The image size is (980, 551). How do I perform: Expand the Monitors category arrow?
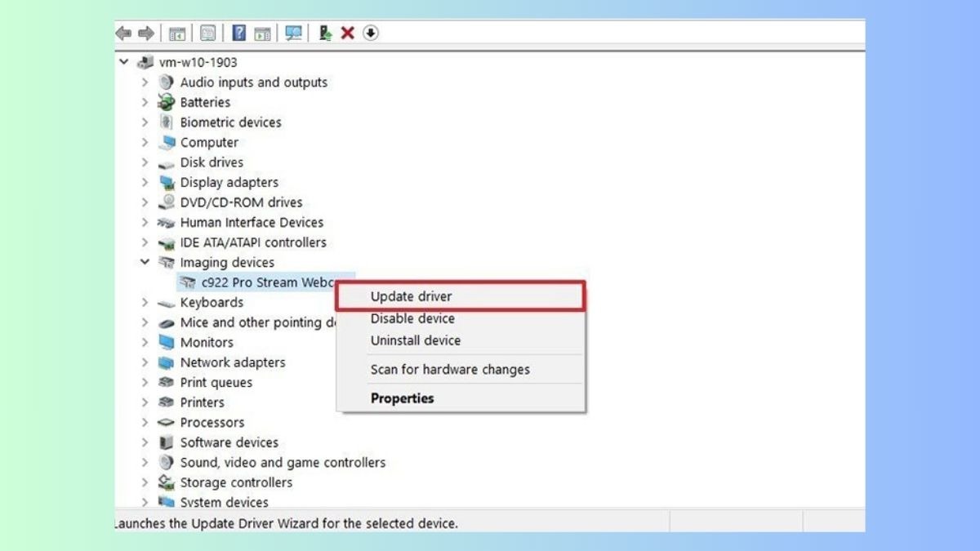pyautogui.click(x=145, y=342)
